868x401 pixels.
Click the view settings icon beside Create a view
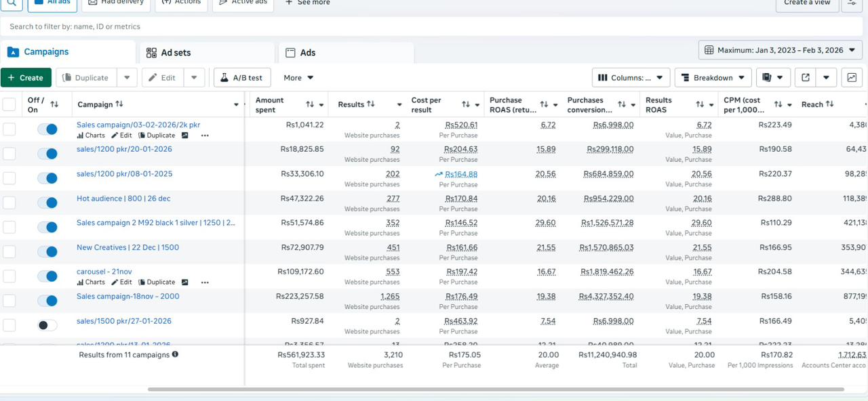[852, 3]
